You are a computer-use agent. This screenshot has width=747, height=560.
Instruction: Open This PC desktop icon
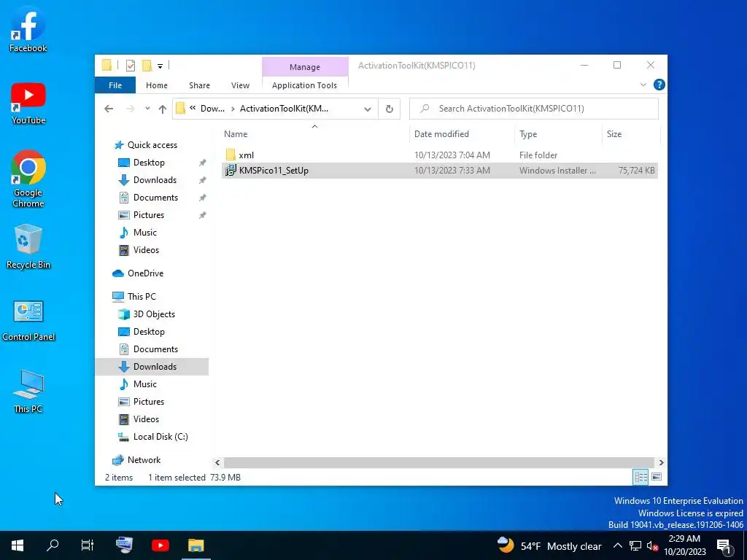click(28, 391)
